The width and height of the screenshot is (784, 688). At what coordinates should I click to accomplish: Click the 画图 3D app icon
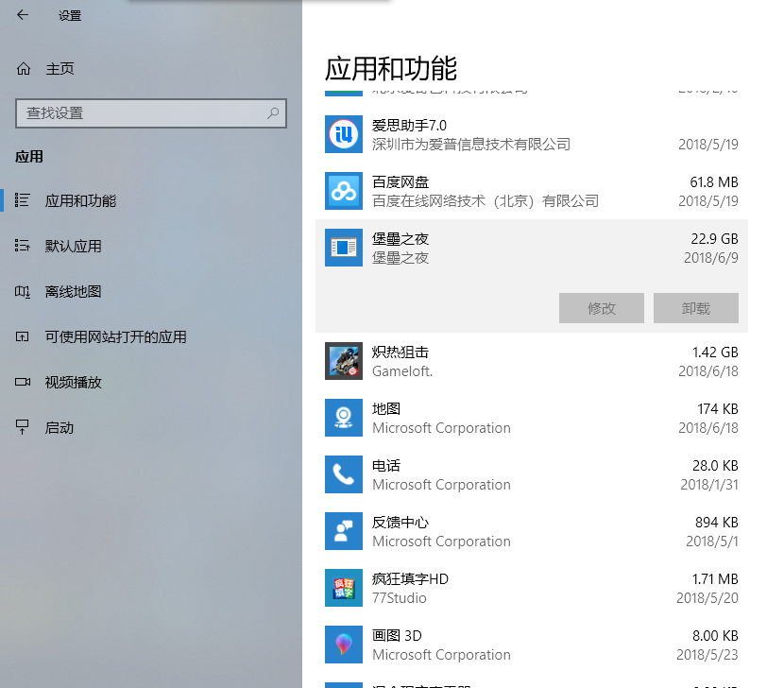coord(344,645)
